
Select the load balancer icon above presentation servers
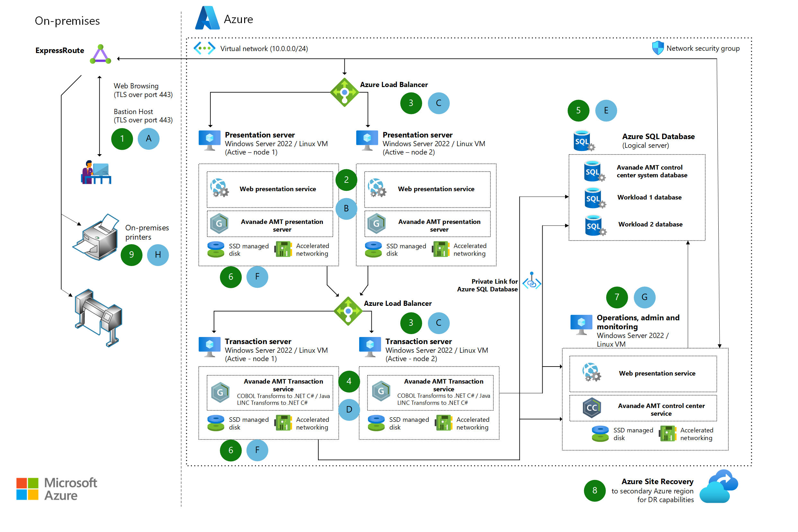pos(345,92)
